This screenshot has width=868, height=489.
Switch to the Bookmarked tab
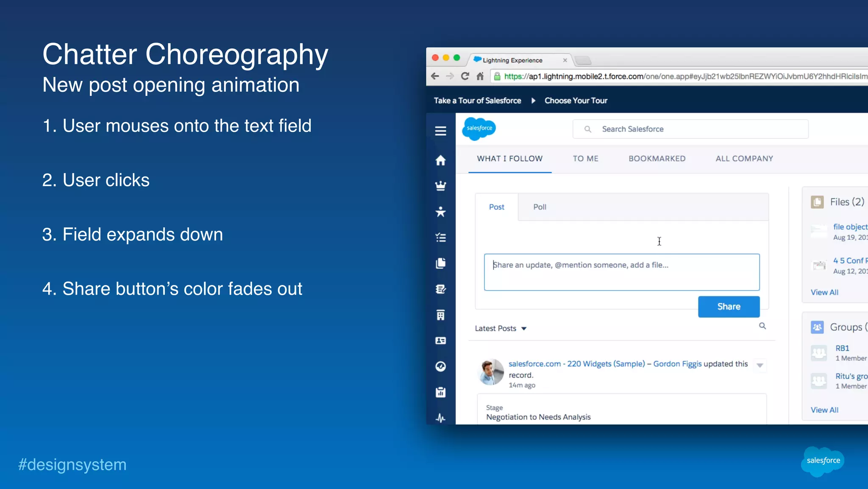[x=657, y=159]
